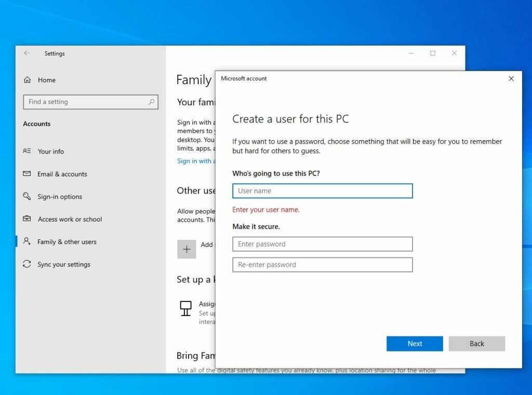Click the search magnifier in Find a setting
532x395 pixels.
click(x=151, y=102)
